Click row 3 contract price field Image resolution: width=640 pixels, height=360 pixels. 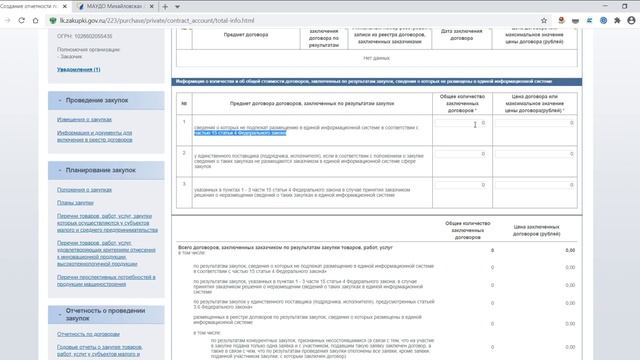pos(535,185)
